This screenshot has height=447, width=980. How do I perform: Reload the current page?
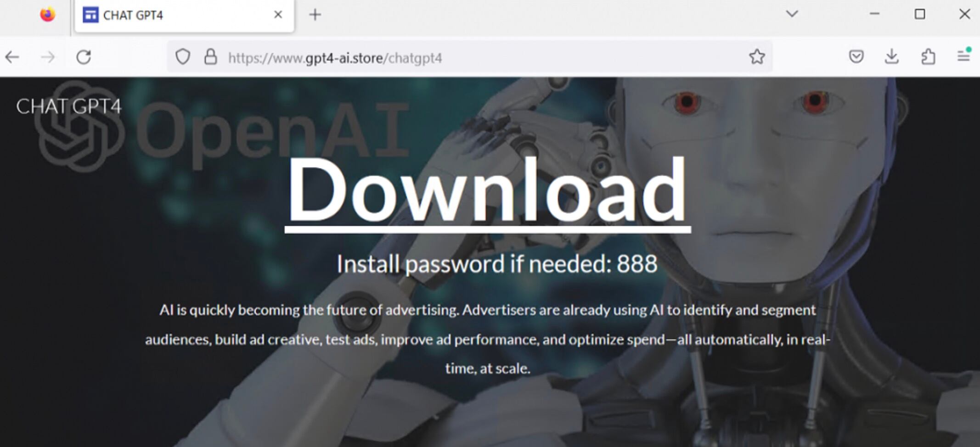[x=84, y=57]
